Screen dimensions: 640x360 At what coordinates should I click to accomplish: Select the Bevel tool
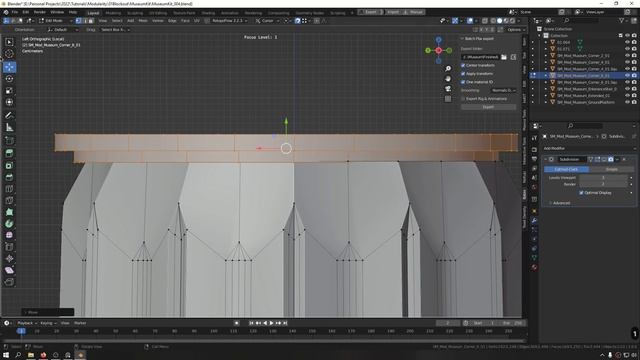tap(9, 177)
